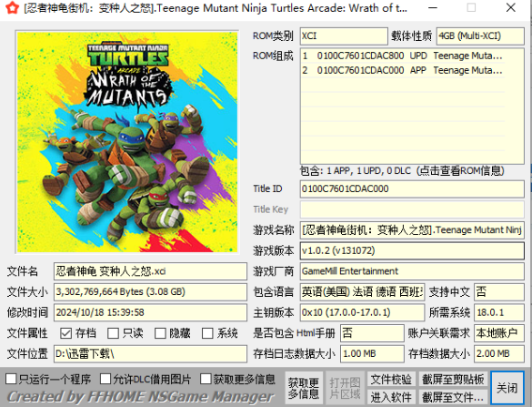Click the 存档数据大小 field showing 2.00 MB
The image size is (532, 407).
tap(499, 354)
